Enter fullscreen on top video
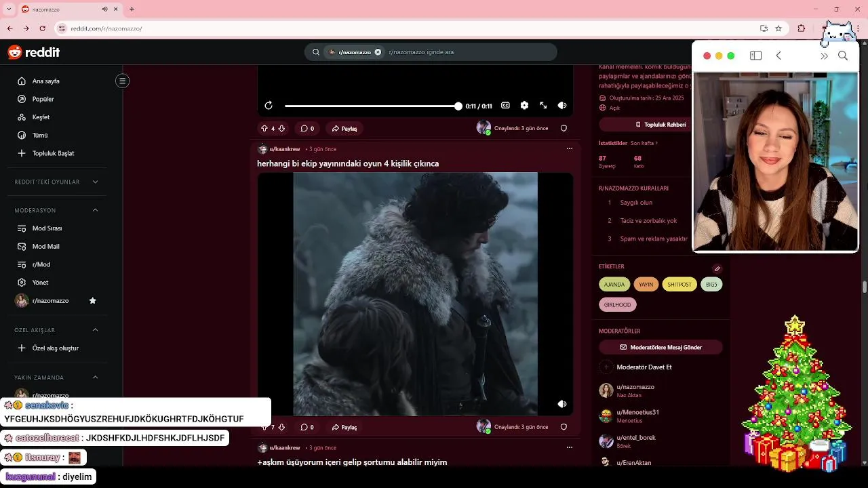 [x=543, y=106]
